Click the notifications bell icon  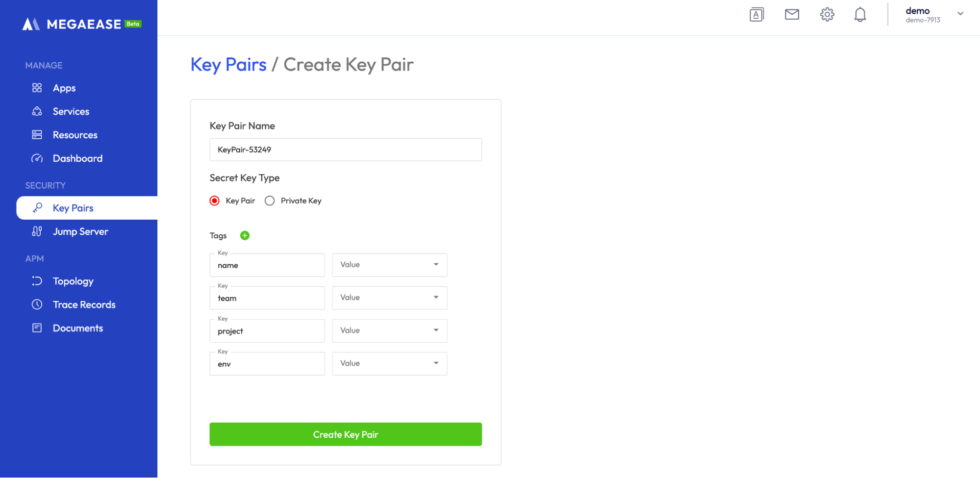click(860, 15)
